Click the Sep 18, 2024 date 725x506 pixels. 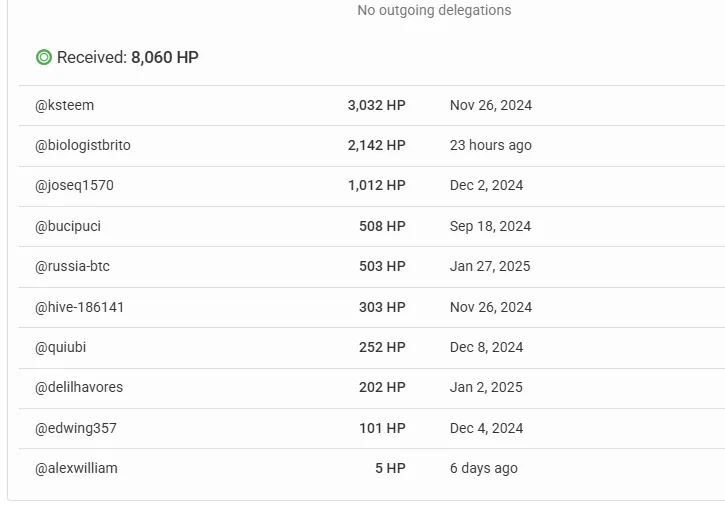click(x=490, y=226)
